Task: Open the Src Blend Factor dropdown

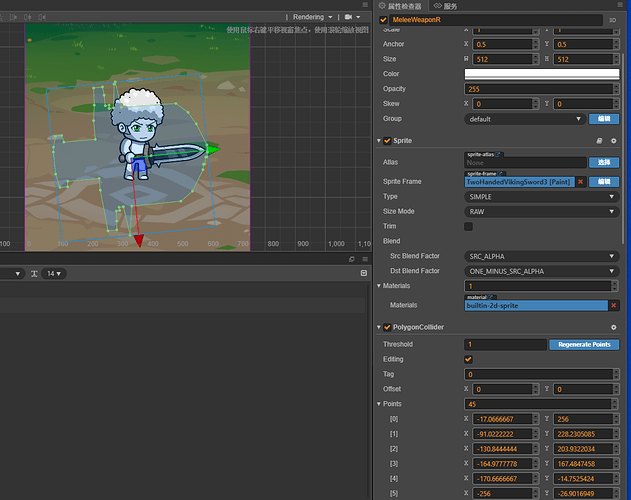Action: click(x=541, y=256)
